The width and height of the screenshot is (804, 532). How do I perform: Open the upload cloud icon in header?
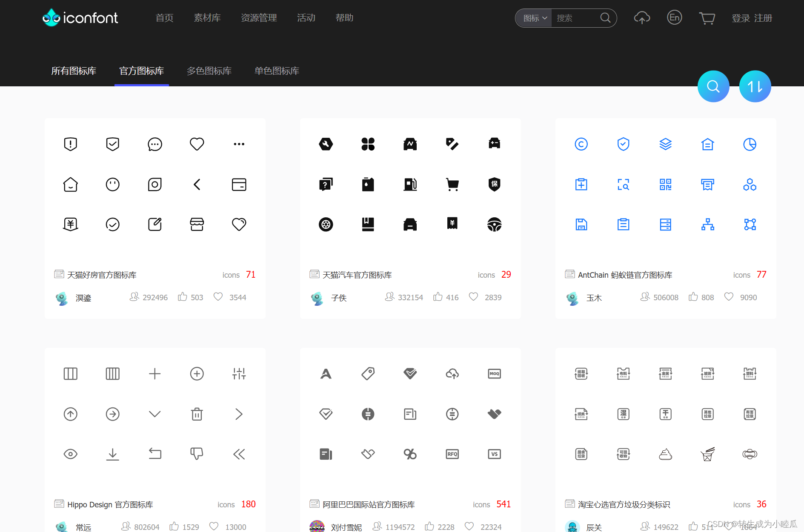642,18
